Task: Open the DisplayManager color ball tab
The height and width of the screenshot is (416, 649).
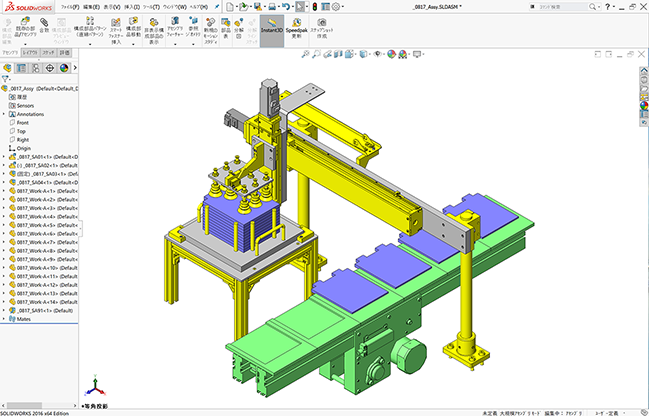Action: [x=62, y=69]
